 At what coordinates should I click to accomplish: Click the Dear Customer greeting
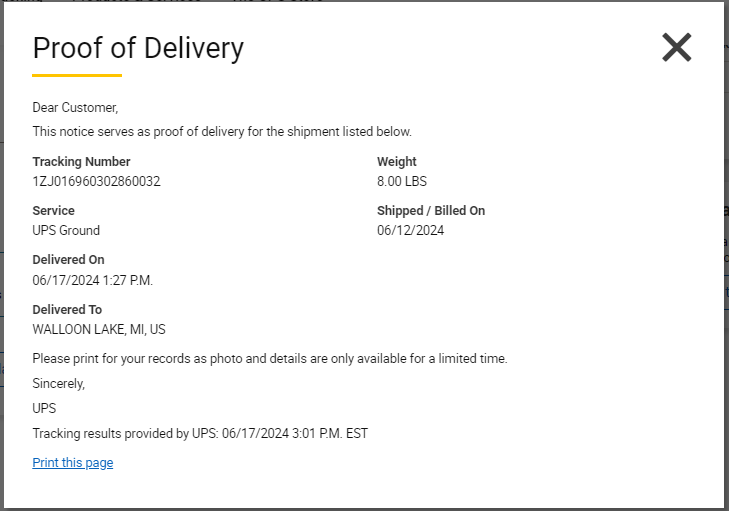[x=75, y=107]
